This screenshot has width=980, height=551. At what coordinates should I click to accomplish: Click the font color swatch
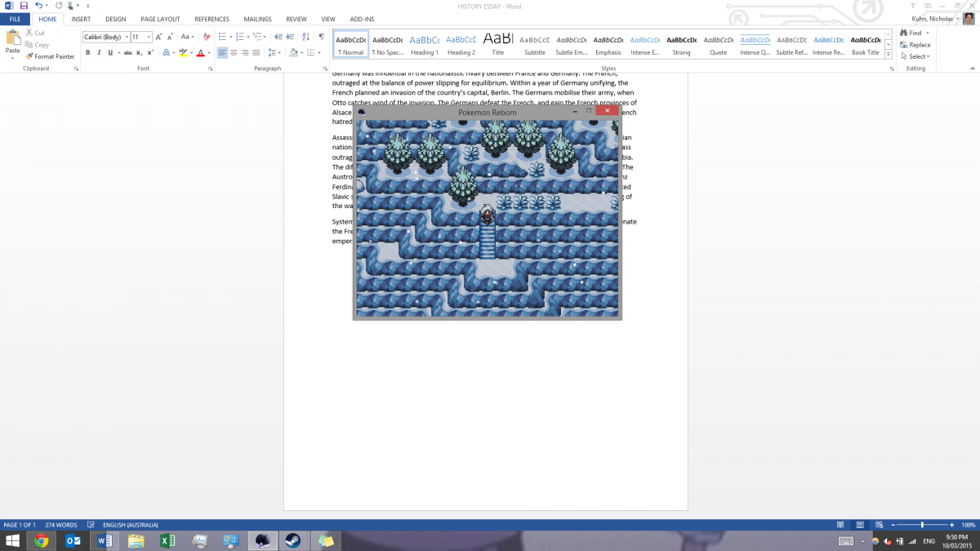(199, 52)
